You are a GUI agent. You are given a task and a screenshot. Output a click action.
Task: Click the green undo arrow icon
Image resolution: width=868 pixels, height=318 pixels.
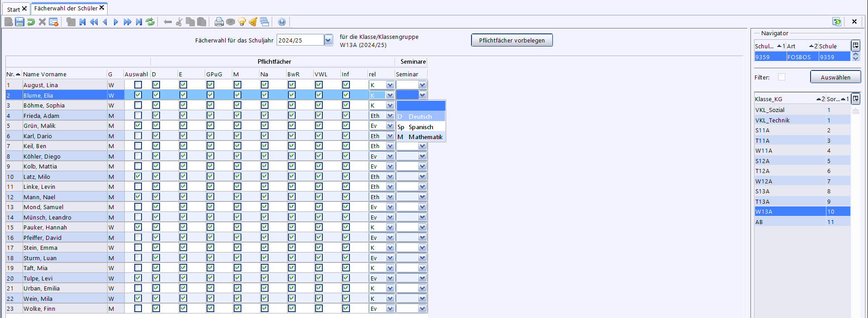coord(31,22)
